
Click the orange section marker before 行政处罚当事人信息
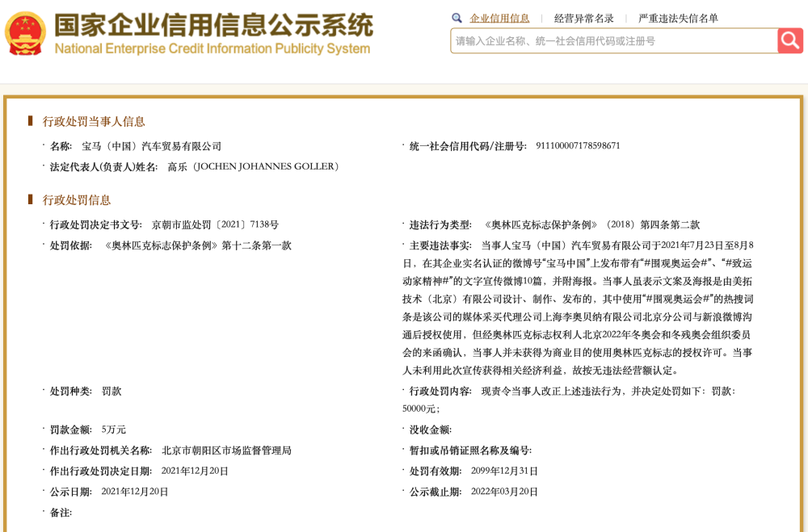click(30, 121)
